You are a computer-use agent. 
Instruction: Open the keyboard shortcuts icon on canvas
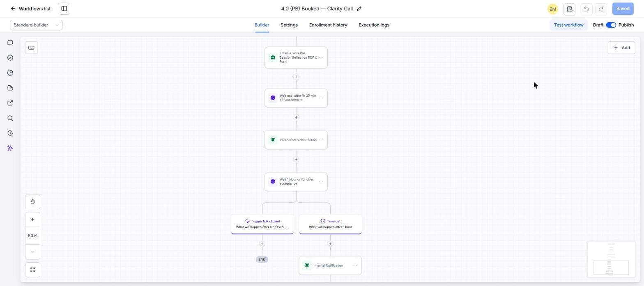pyautogui.click(x=32, y=48)
